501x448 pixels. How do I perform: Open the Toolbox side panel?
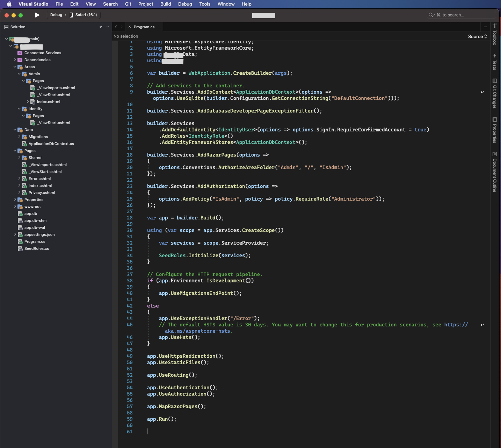(x=495, y=35)
